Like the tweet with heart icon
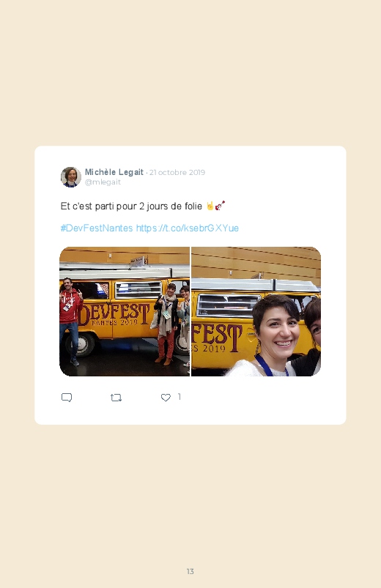Image resolution: width=381 pixels, height=588 pixels. tap(166, 398)
